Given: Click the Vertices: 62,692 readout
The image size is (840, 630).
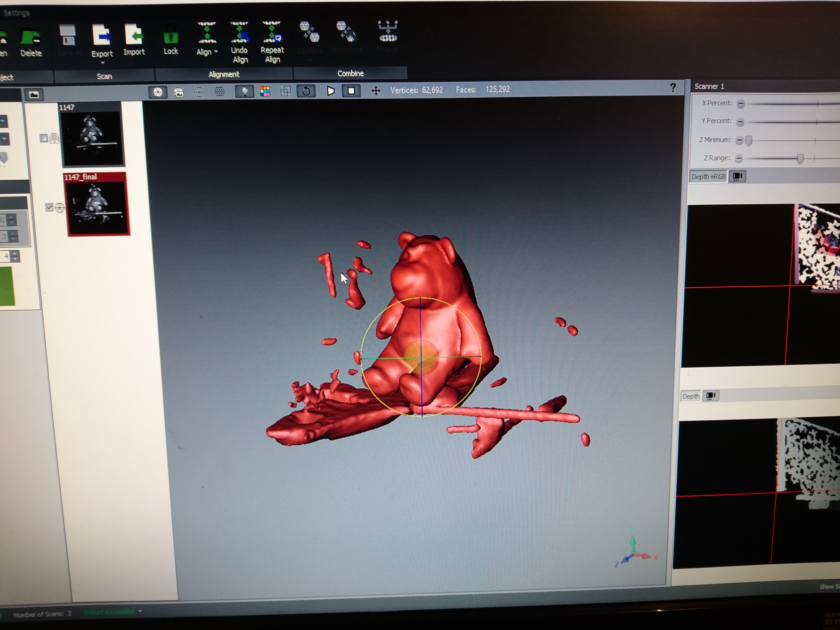Looking at the screenshot, I should click(x=417, y=90).
